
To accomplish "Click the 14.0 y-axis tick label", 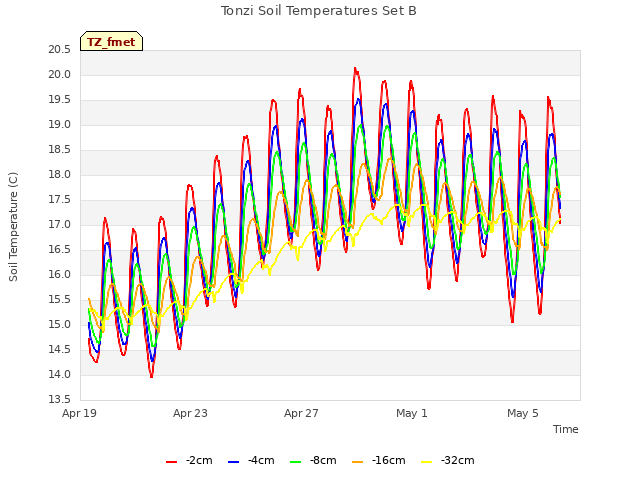I will point(60,374).
